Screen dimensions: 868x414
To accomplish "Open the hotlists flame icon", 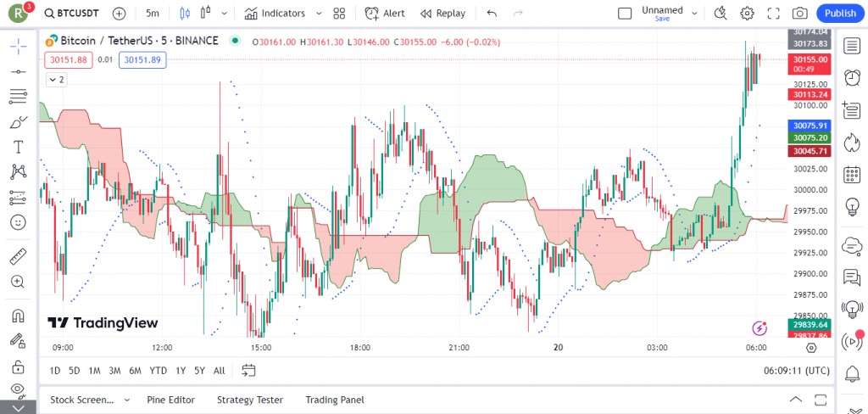I will point(851,143).
